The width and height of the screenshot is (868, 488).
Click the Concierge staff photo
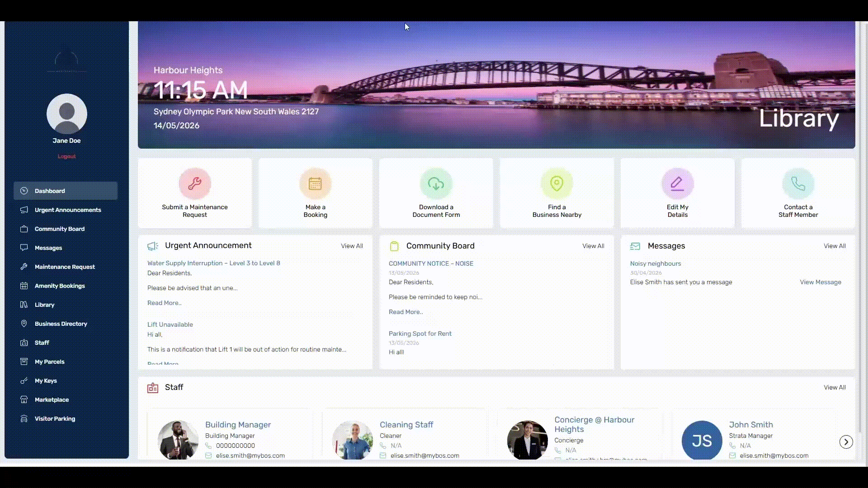click(527, 440)
